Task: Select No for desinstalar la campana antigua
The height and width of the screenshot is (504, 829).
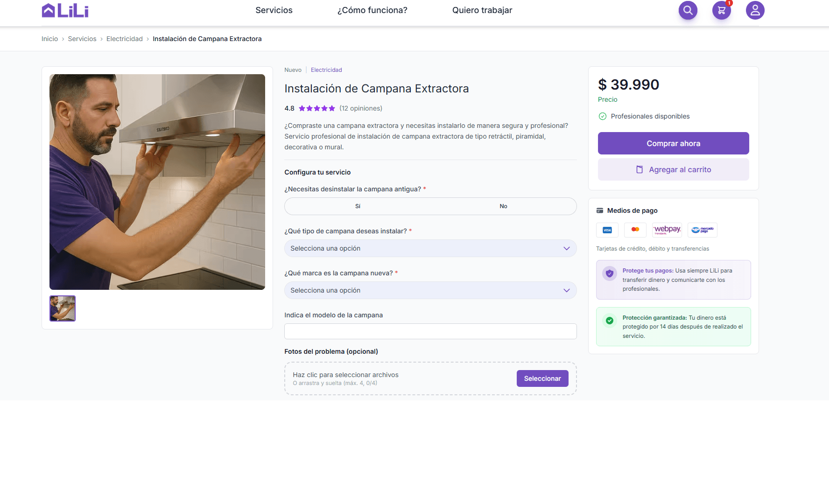Action: (x=503, y=206)
